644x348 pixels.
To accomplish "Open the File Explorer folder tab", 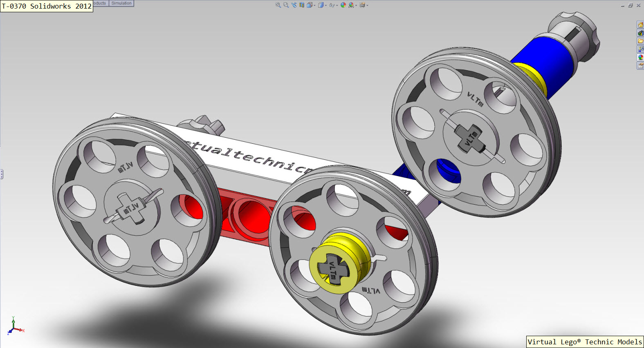I will coord(640,41).
